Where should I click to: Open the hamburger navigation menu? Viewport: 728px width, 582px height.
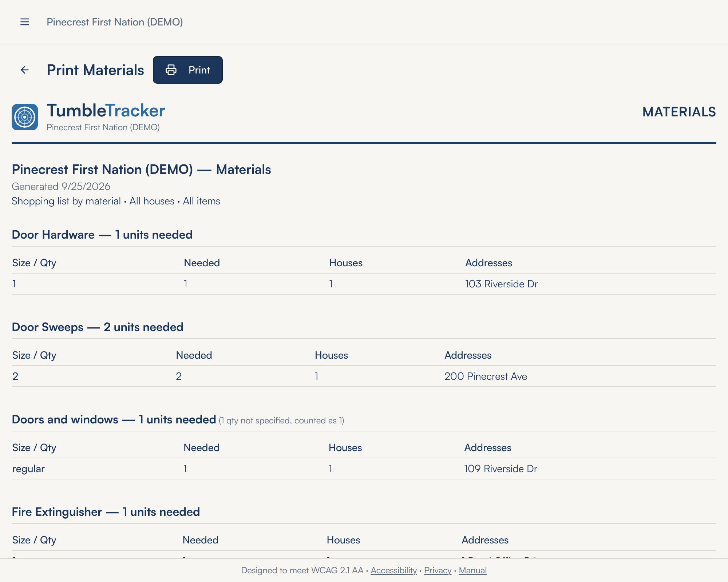[25, 22]
